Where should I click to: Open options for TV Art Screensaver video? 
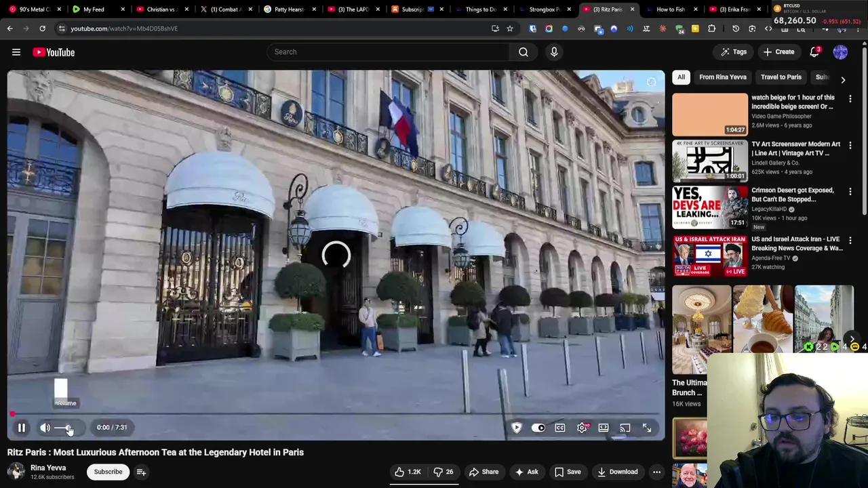(x=850, y=146)
